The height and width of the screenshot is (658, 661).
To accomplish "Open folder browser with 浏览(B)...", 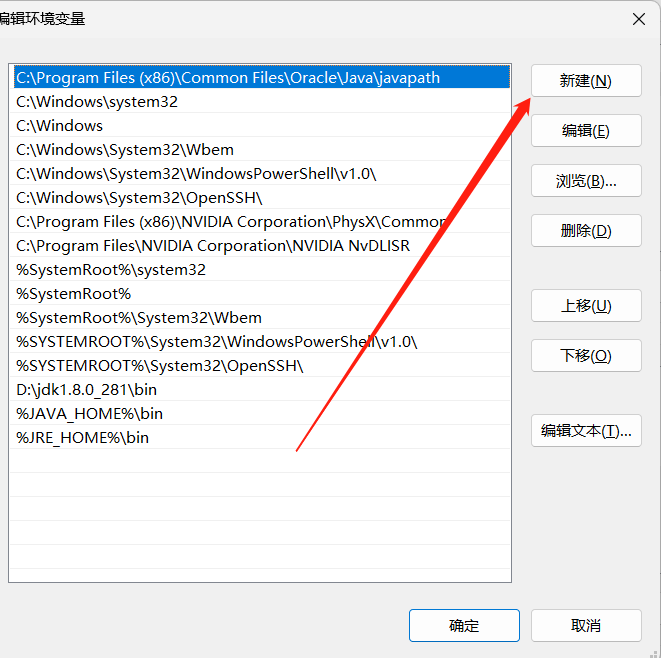I will coord(586,181).
